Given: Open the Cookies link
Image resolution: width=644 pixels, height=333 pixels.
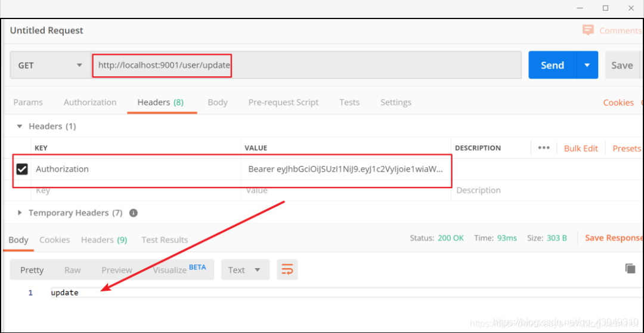Looking at the screenshot, I should coord(618,102).
